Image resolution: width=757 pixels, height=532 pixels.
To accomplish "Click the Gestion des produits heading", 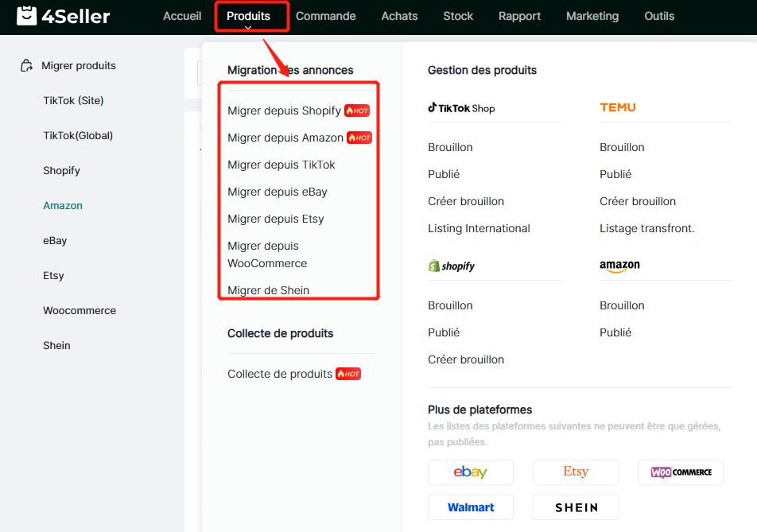I will (483, 71).
